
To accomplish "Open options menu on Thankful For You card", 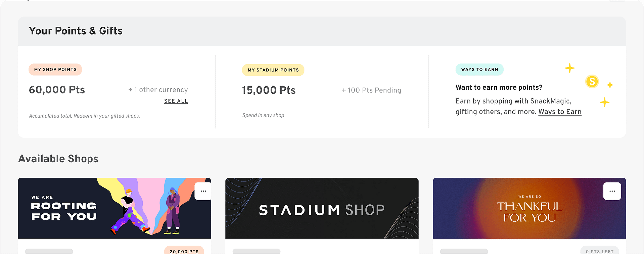I will [x=612, y=190].
